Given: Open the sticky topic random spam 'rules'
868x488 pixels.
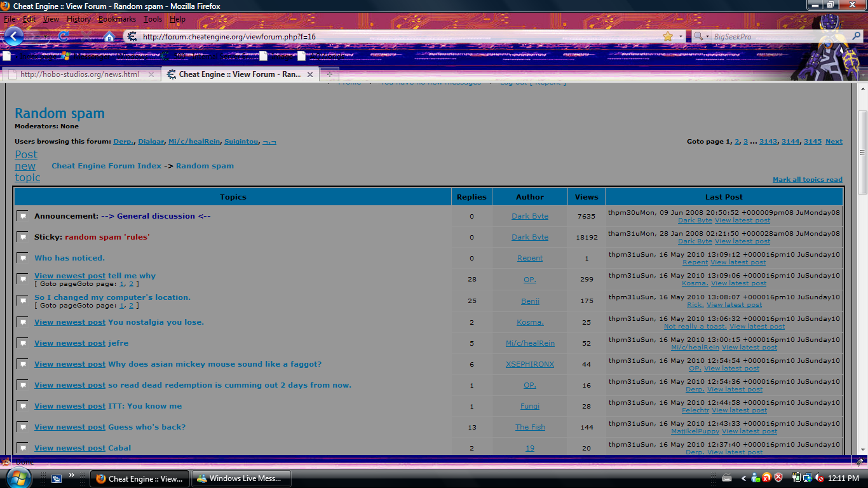Looking at the screenshot, I should click(x=107, y=237).
